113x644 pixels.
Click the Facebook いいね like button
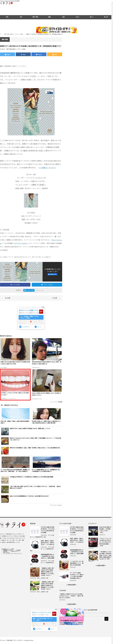(x=52, y=274)
